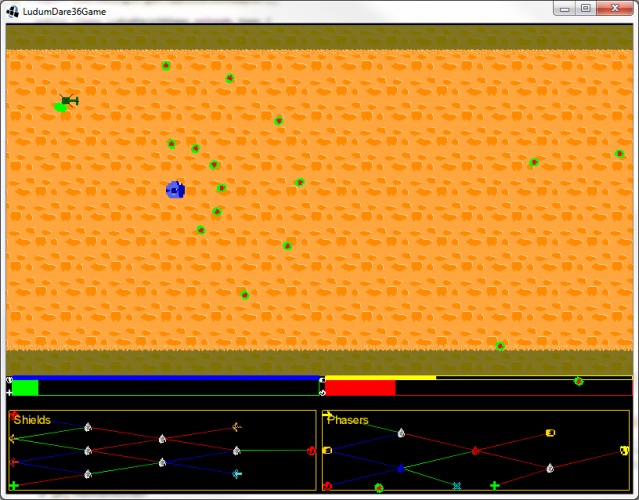This screenshot has height=500, width=639.
Task: Select the green plus node in Phasers panel
Action: [x=495, y=485]
